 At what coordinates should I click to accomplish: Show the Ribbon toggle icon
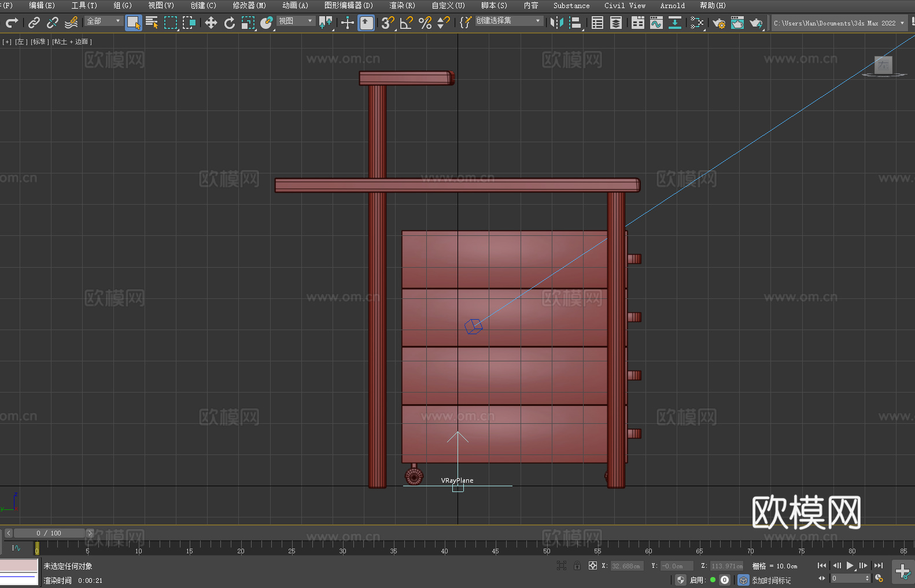tap(638, 23)
